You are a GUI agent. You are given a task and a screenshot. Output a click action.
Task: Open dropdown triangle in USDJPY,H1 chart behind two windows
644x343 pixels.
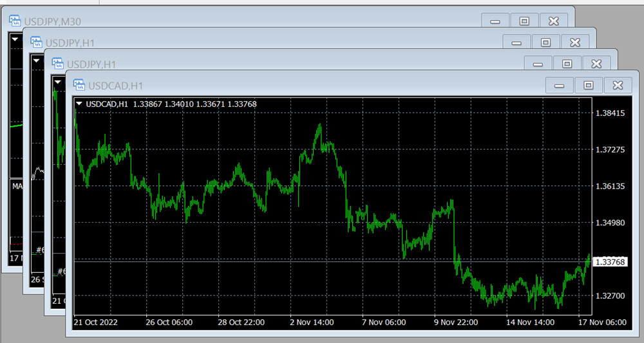tap(37, 60)
